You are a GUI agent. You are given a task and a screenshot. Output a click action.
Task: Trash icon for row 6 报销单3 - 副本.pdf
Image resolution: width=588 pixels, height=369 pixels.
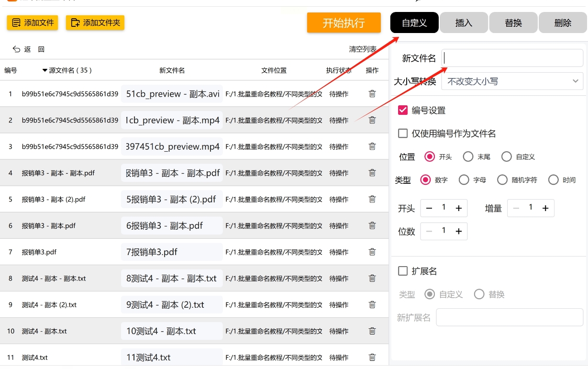tap(372, 225)
